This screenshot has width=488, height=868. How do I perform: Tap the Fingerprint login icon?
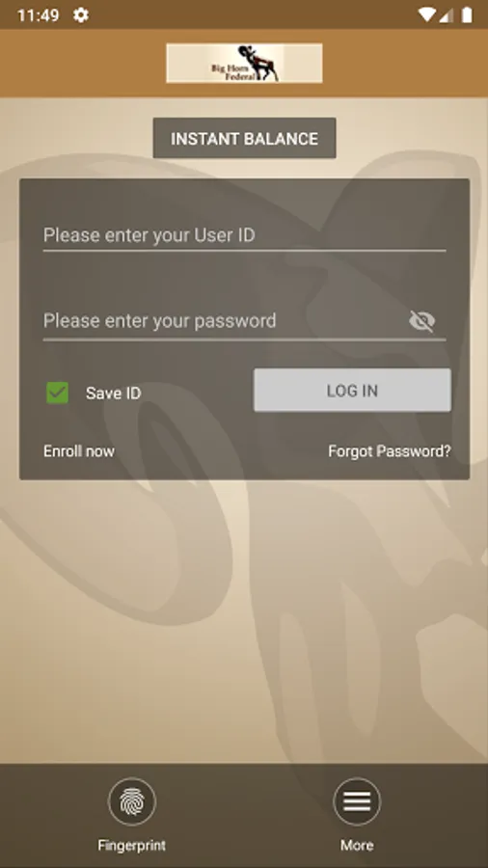click(x=132, y=801)
